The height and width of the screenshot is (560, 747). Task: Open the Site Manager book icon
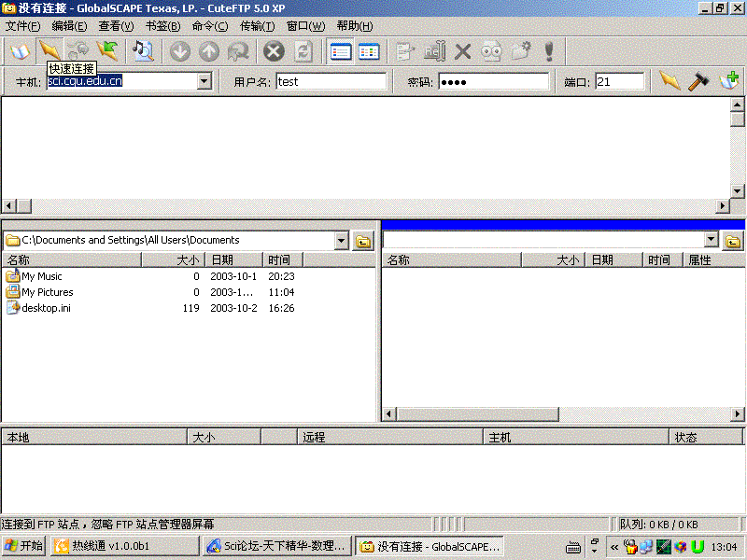coord(20,51)
